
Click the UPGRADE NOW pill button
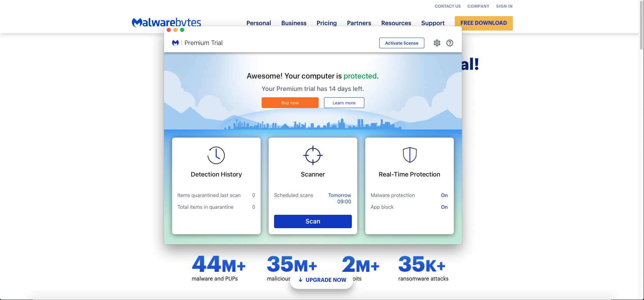(322, 280)
